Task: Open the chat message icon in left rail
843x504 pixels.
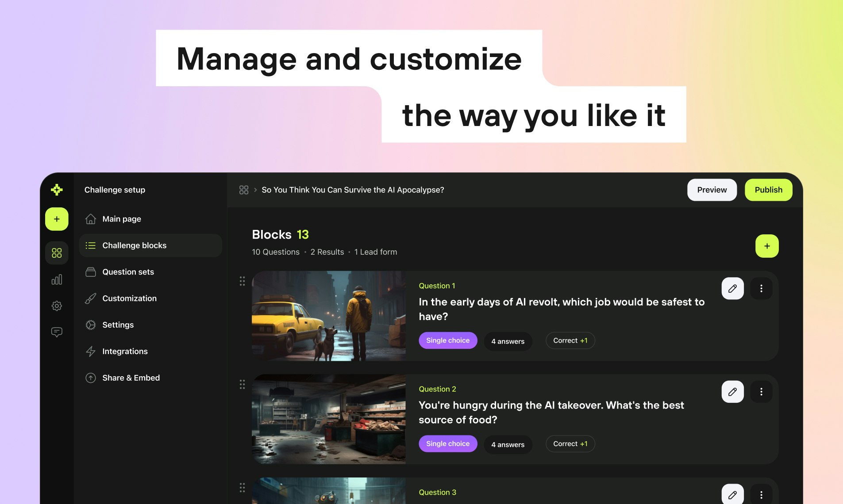Action: pyautogui.click(x=57, y=332)
